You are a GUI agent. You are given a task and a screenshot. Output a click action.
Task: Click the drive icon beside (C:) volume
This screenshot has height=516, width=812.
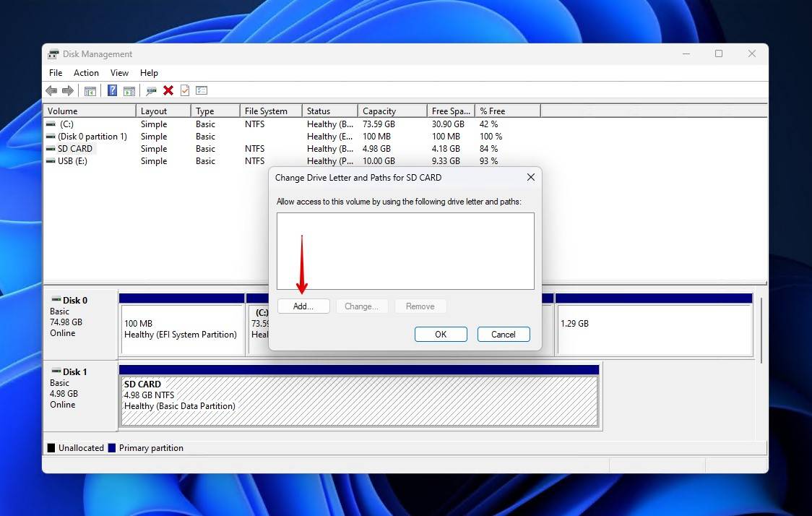(51, 124)
